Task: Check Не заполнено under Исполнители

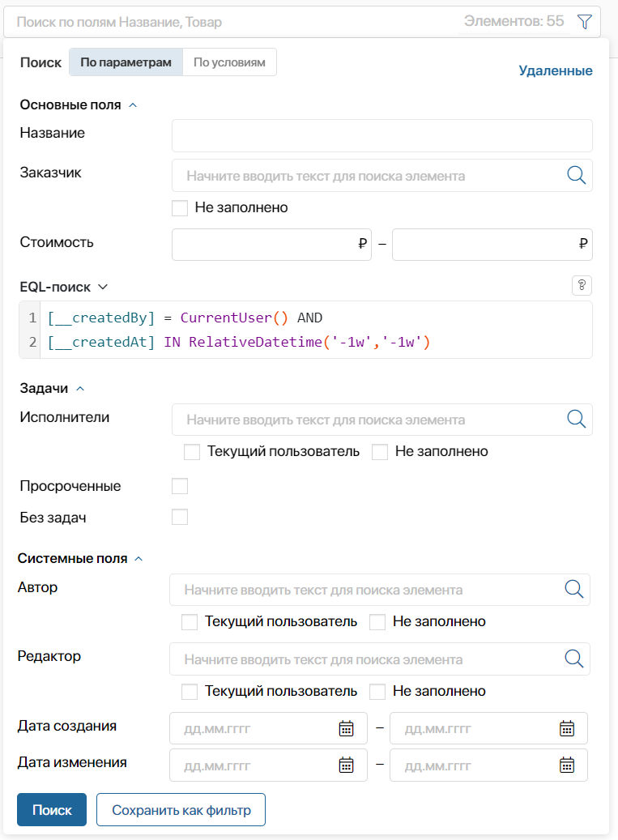Action: click(380, 452)
